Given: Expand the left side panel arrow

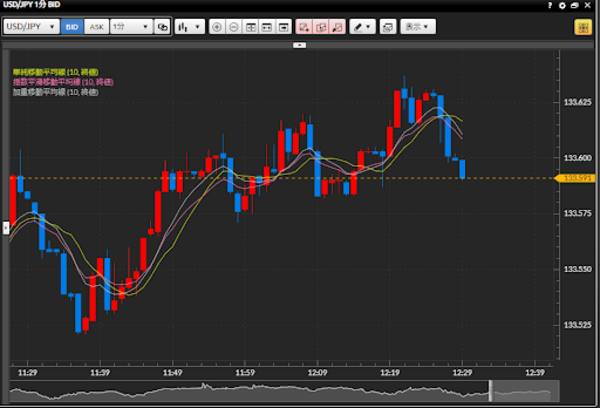Looking at the screenshot, I should (4, 228).
